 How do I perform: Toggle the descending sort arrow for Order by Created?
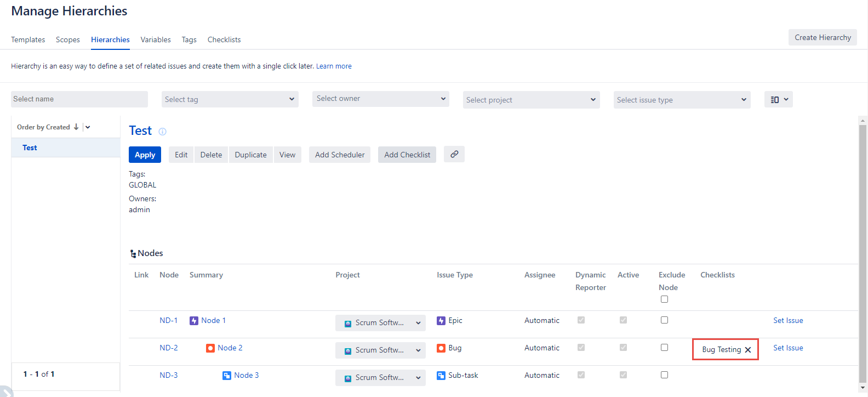[76, 127]
